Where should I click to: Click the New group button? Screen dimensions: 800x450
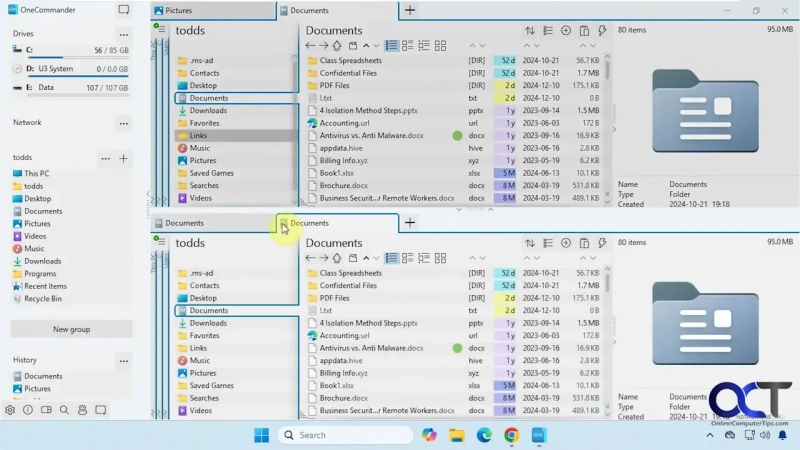click(71, 329)
